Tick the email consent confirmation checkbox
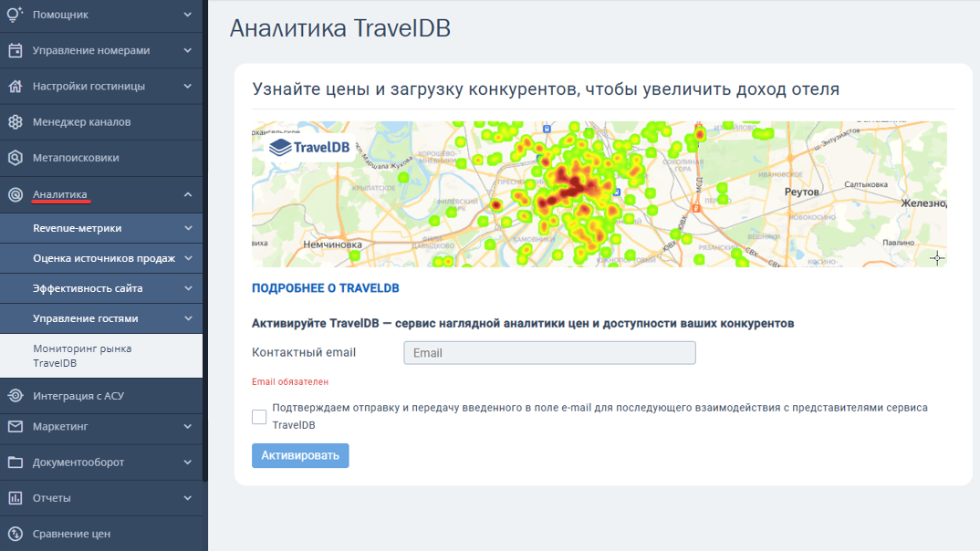The height and width of the screenshot is (551, 980). (x=259, y=417)
